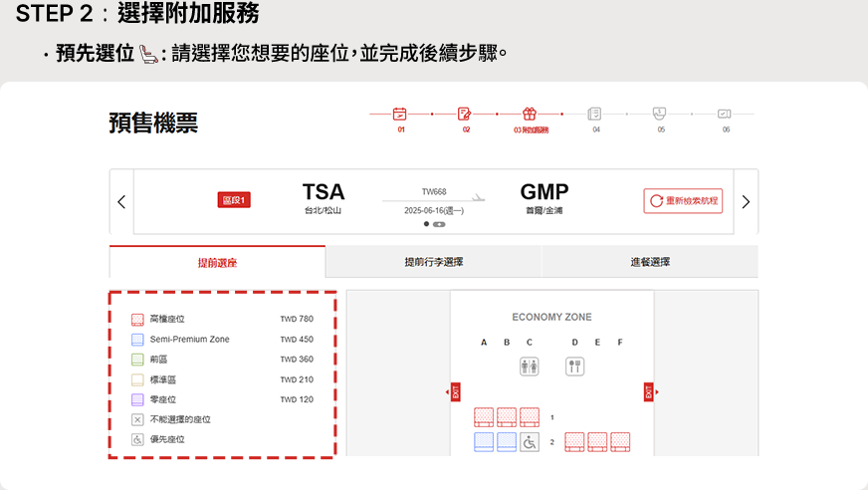The image size is (868, 490).
Task: Click the step 04 document icon
Action: pyautogui.click(x=594, y=114)
